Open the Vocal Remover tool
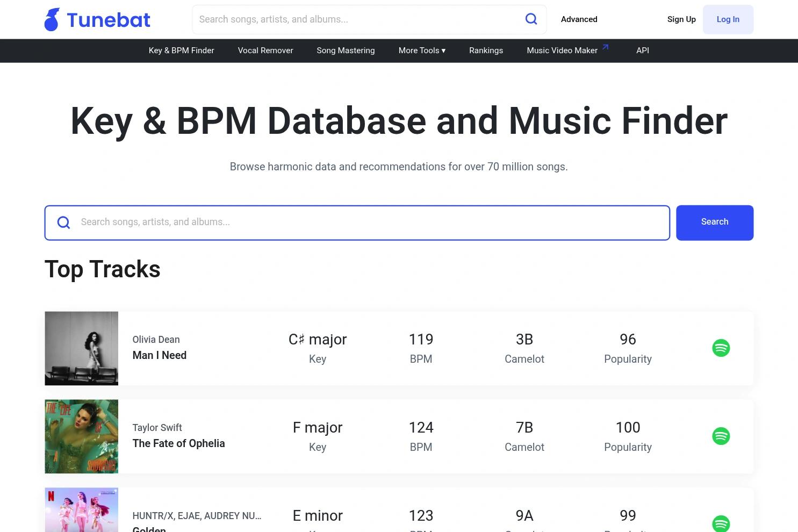The height and width of the screenshot is (532, 798). [x=265, y=51]
